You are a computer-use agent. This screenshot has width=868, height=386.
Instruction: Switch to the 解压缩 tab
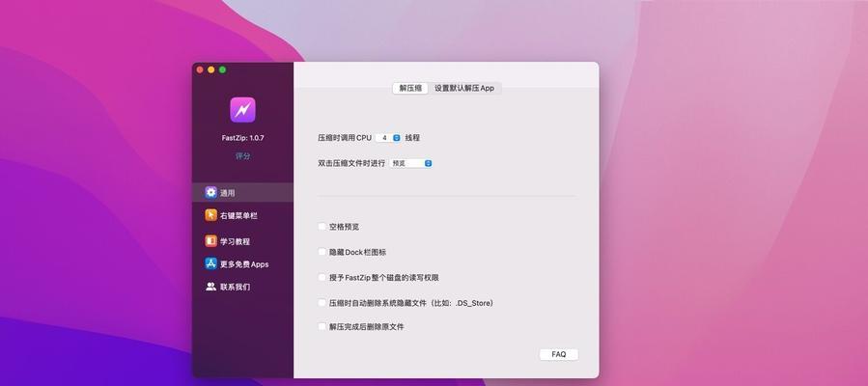click(x=410, y=88)
